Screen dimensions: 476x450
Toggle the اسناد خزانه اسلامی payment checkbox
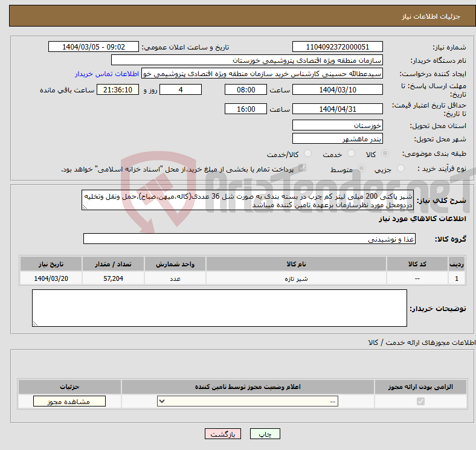tap(303, 169)
